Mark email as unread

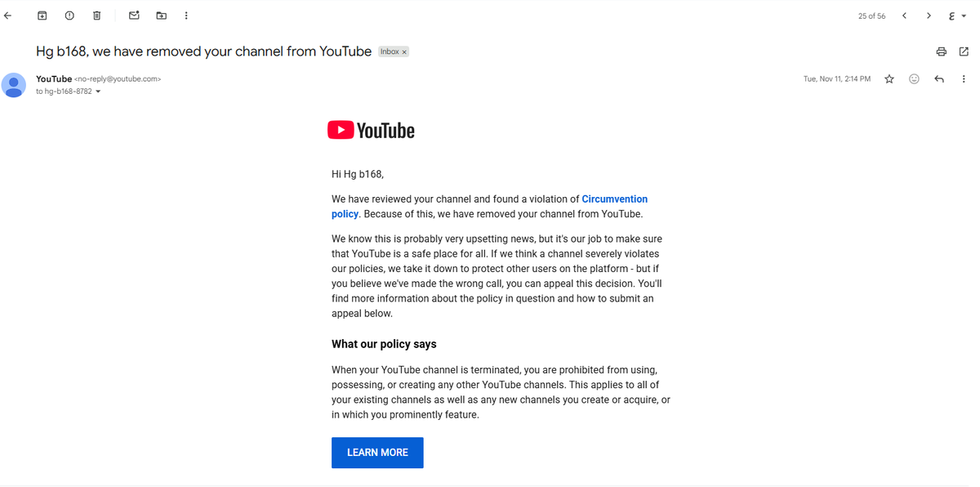[x=134, y=16]
